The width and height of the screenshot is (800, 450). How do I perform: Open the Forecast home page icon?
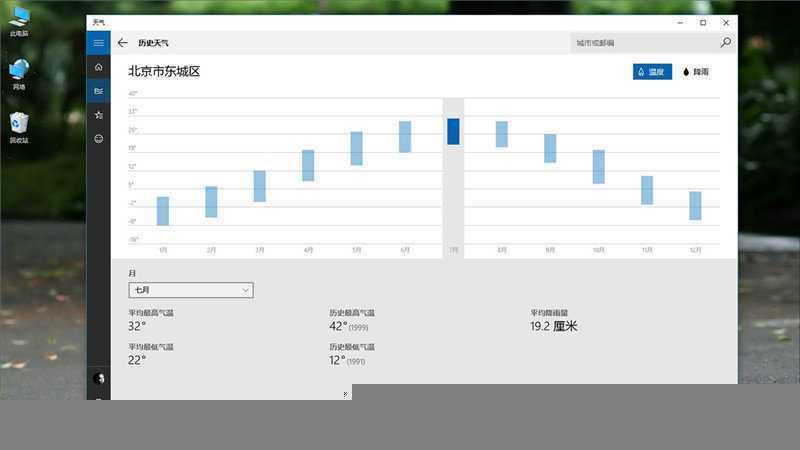[x=98, y=67]
